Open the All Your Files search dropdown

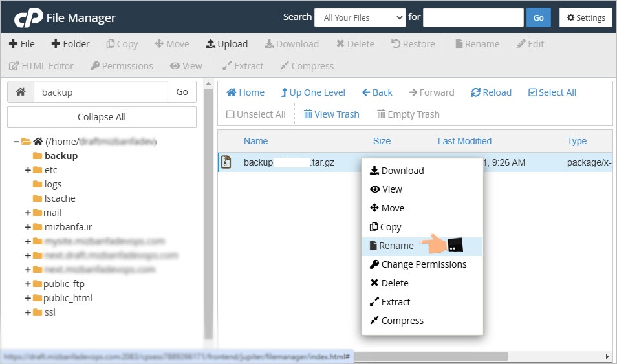(360, 17)
